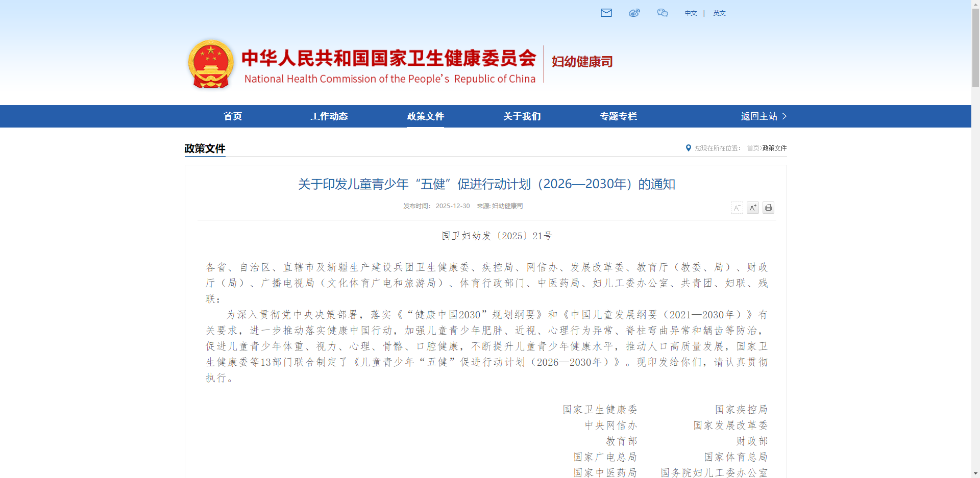Increase font size with A+ icon
Screen dimensions: 980x478
[752, 208]
